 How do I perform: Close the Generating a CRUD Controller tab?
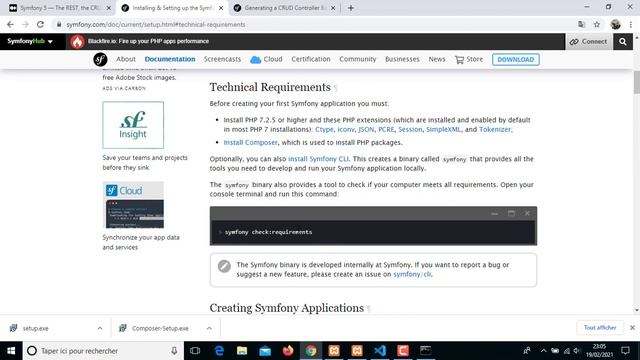click(x=333, y=8)
